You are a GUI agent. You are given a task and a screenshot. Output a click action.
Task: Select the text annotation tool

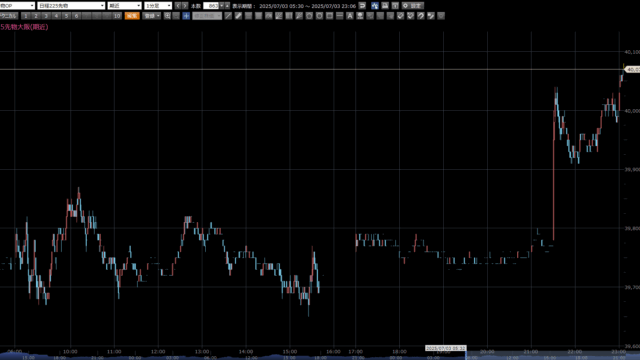pyautogui.click(x=350, y=16)
